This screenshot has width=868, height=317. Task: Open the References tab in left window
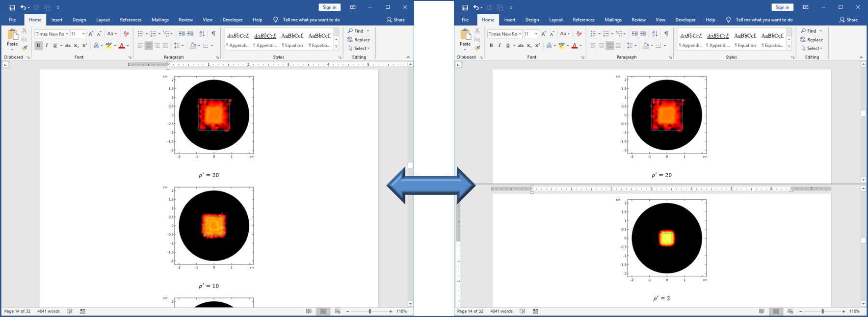coord(131,20)
